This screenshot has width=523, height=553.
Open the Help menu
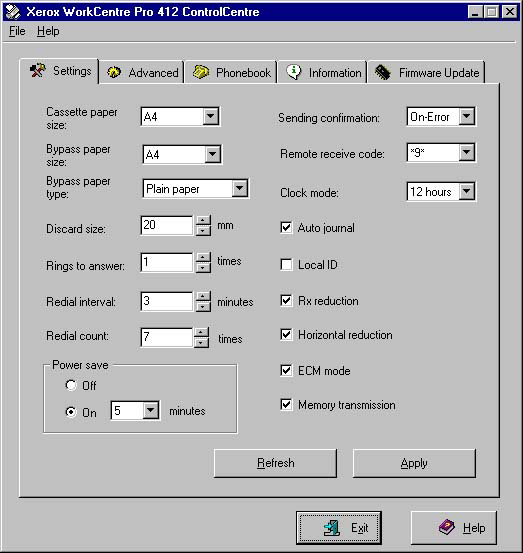[x=48, y=31]
